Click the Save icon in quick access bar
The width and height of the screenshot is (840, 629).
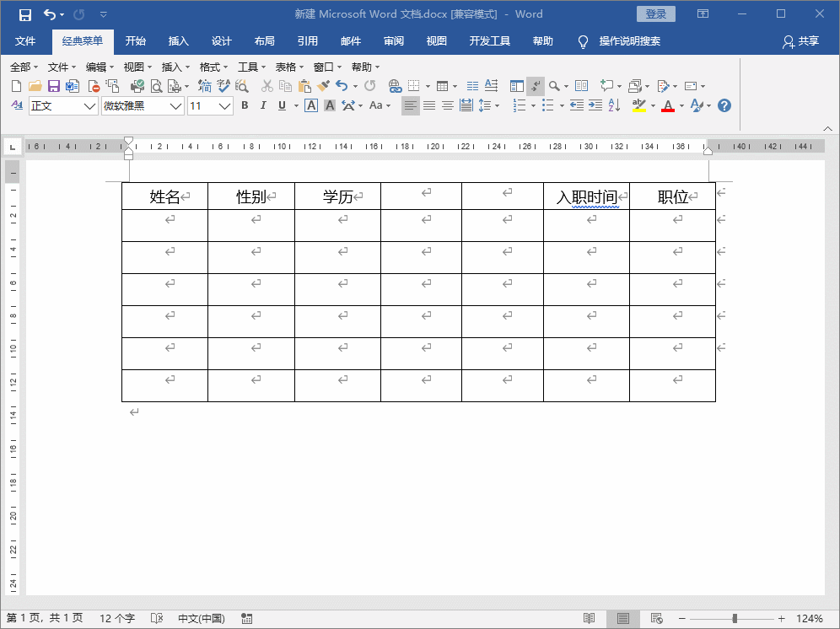(x=24, y=14)
